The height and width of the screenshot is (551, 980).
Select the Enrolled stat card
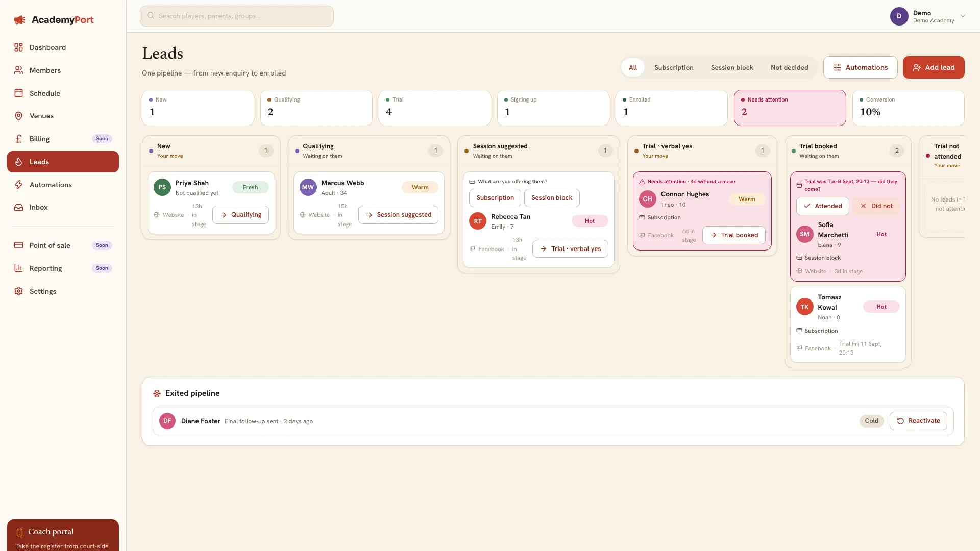coord(672,108)
